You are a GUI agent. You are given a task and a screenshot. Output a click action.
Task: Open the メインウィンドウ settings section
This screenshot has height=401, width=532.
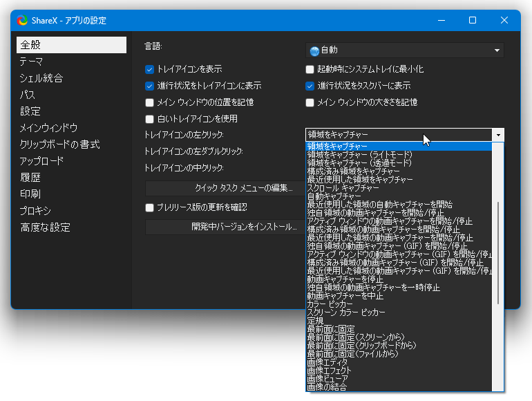tap(48, 128)
